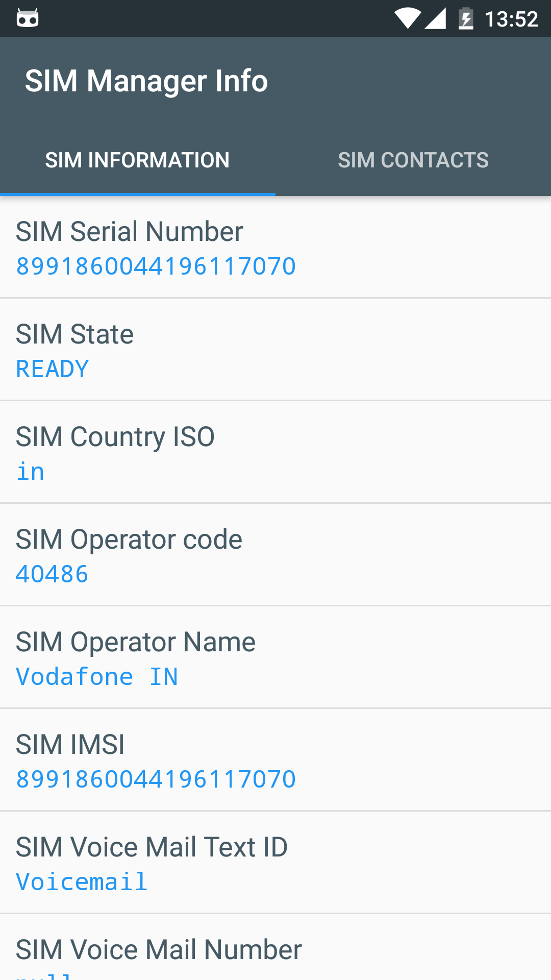Open the SIM Voice Mail Number entry

click(275, 950)
